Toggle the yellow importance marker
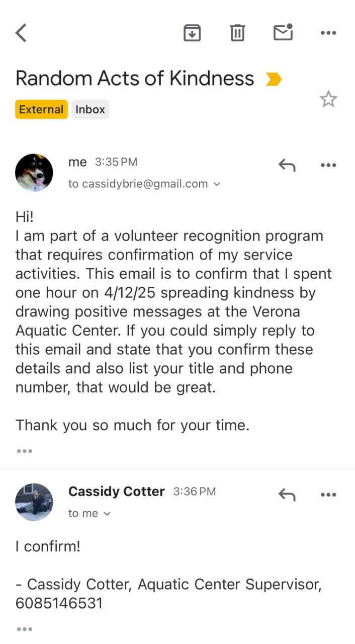Image resolution: width=355 pixels, height=644 pixels. point(274,79)
